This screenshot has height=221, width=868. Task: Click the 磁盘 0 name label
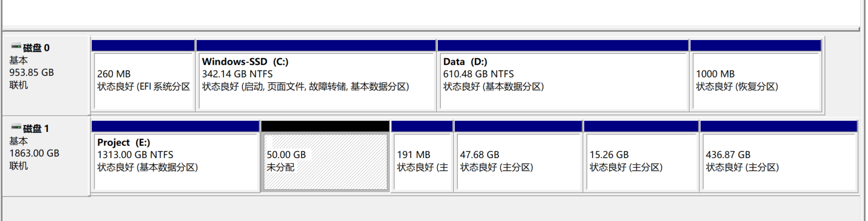point(36,48)
